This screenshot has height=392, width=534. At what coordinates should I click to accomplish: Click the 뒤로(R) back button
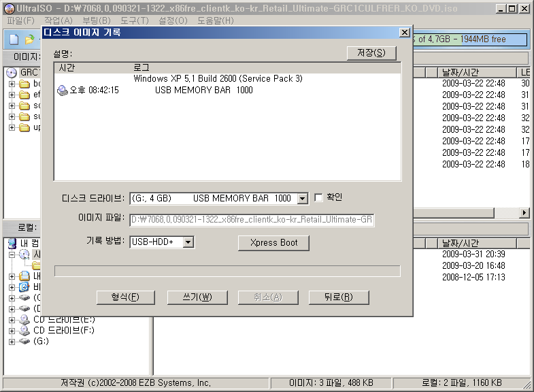pos(339,297)
